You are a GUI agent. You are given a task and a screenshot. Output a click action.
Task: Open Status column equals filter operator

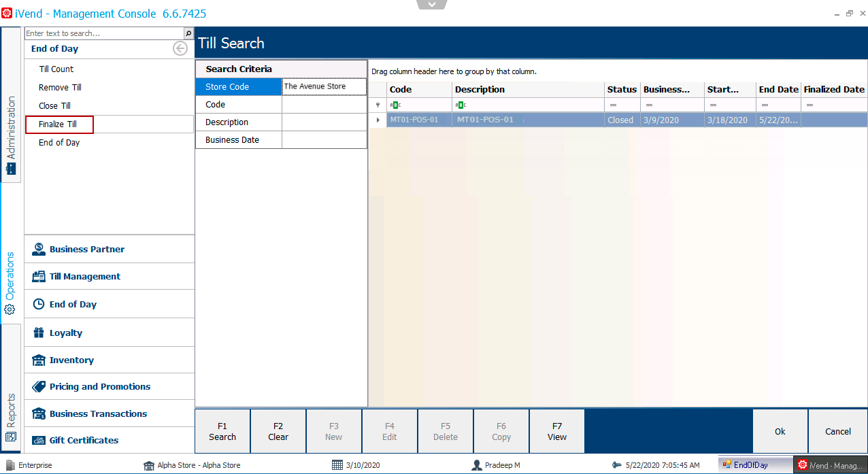point(612,105)
